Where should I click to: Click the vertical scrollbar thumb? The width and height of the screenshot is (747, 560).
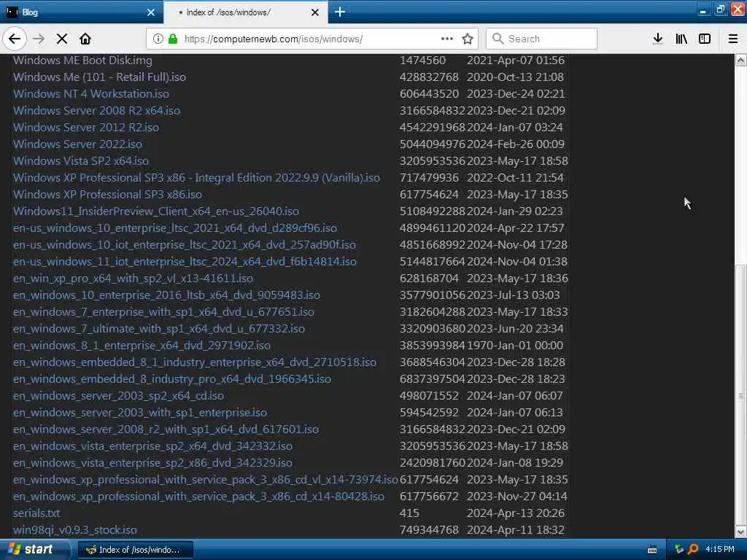(x=741, y=394)
